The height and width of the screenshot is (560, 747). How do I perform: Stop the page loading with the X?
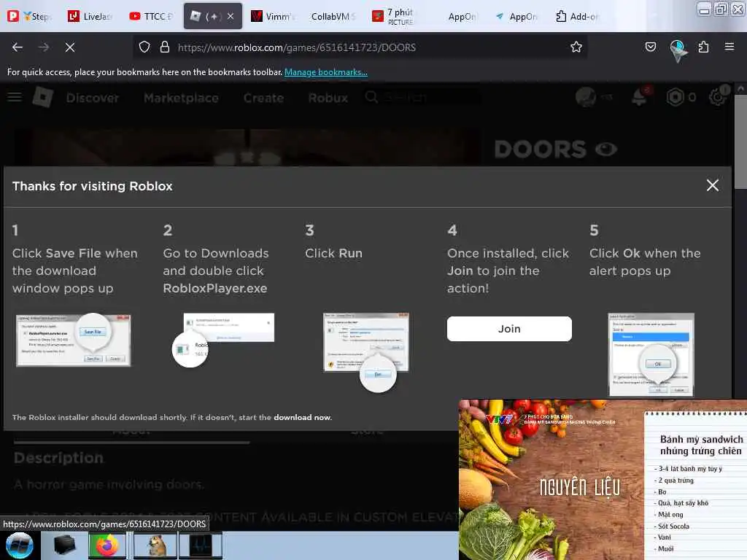coord(70,47)
